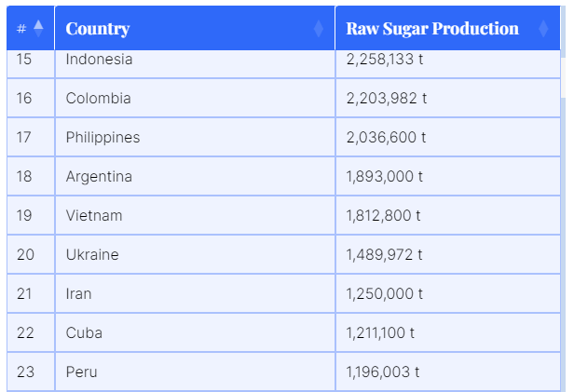This screenshot has height=392, width=574.
Task: Click the # column header
Action: click(22, 29)
